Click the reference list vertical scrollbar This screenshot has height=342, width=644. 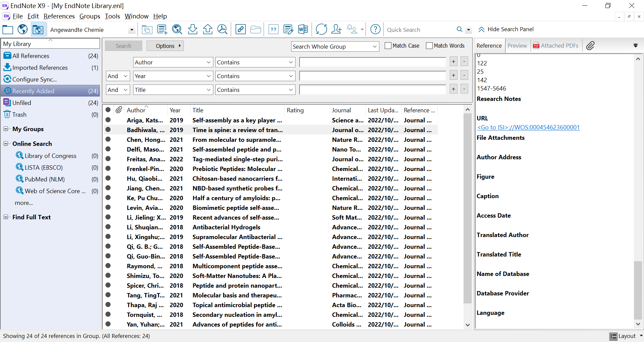pyautogui.click(x=468, y=208)
